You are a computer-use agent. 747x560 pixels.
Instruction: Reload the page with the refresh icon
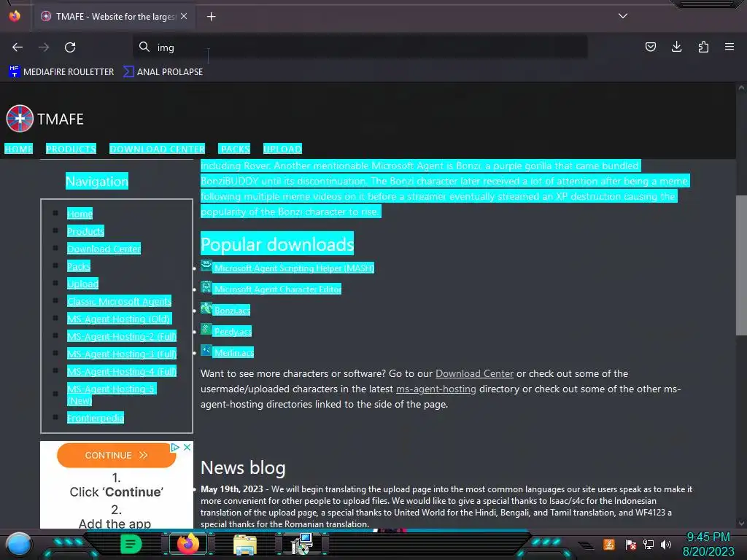click(70, 47)
